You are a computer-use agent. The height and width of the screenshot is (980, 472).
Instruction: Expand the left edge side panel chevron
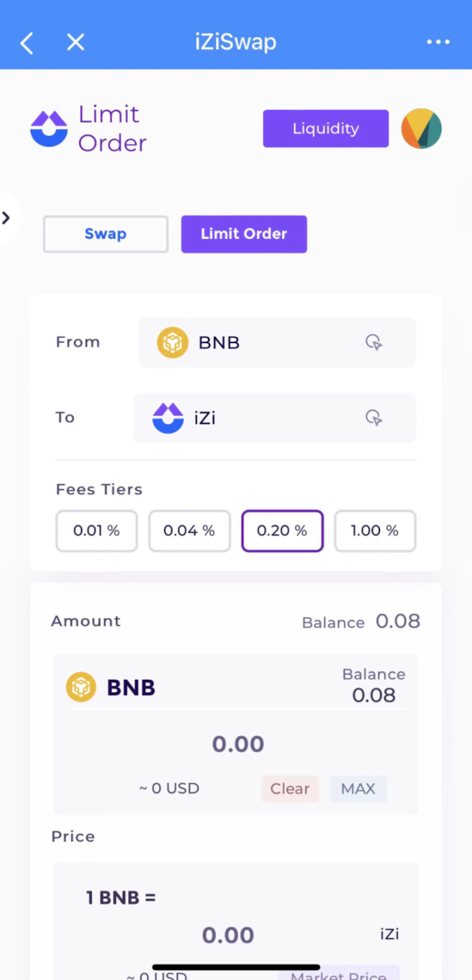[6, 218]
